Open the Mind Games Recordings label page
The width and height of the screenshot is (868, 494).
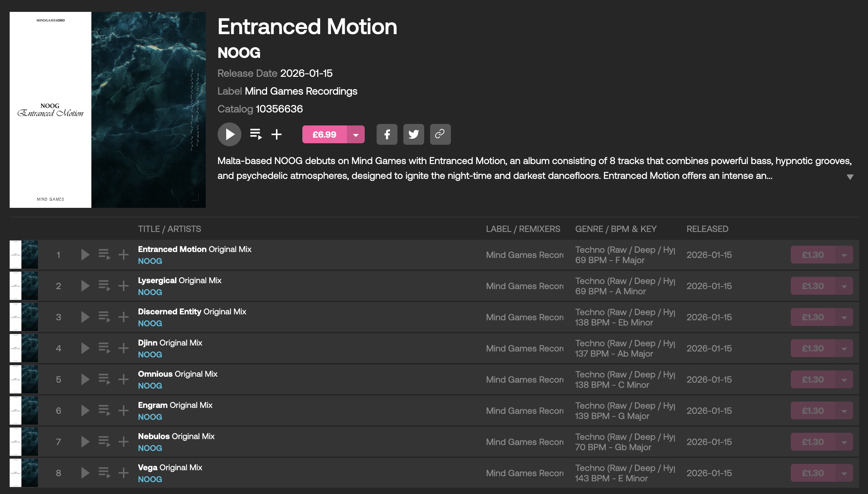point(301,91)
